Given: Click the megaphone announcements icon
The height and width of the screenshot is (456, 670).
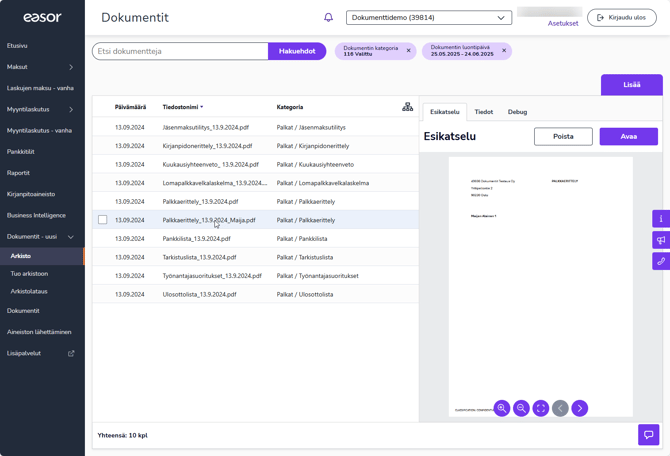Looking at the screenshot, I should [x=661, y=240].
